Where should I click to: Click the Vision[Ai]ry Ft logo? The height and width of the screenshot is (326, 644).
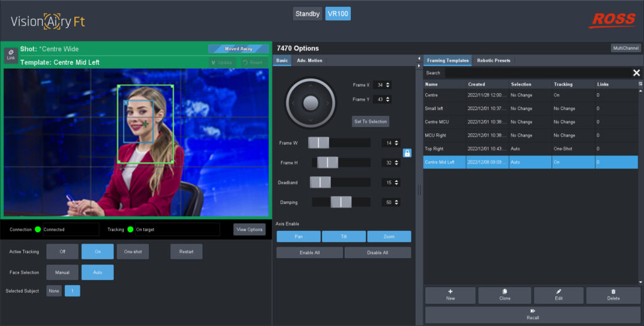48,21
